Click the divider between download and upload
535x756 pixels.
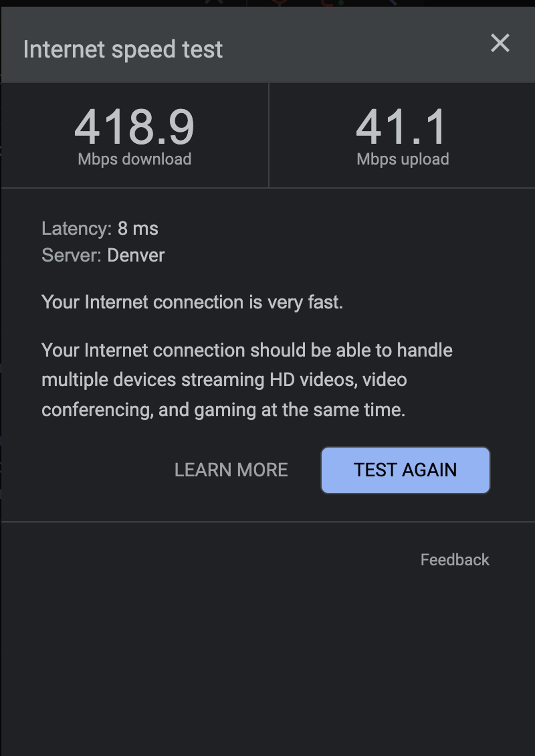click(x=269, y=135)
